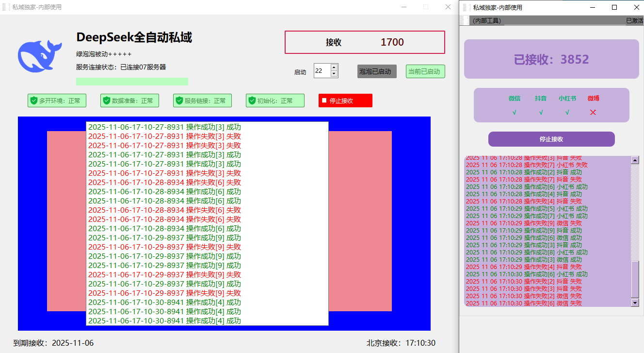
Task: Click the green check icon on 初始化 status
Action: pos(251,101)
